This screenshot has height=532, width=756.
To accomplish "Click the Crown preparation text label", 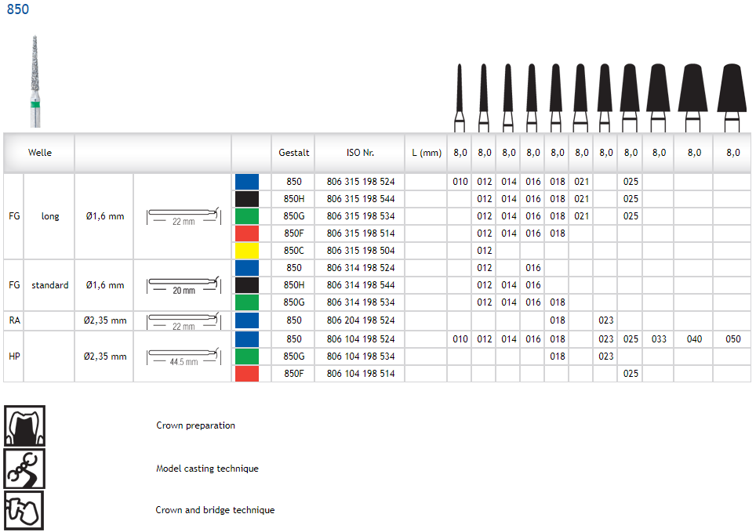I will 195,425.
